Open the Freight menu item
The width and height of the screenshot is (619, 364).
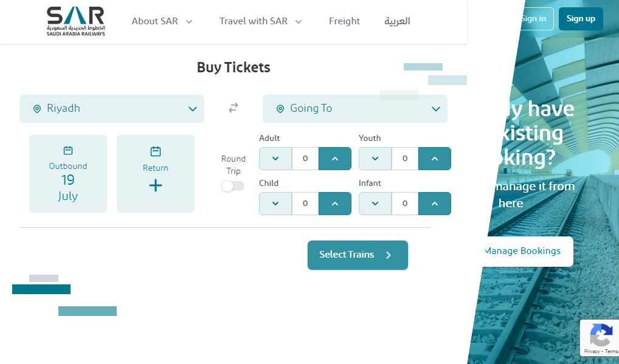pyautogui.click(x=344, y=21)
